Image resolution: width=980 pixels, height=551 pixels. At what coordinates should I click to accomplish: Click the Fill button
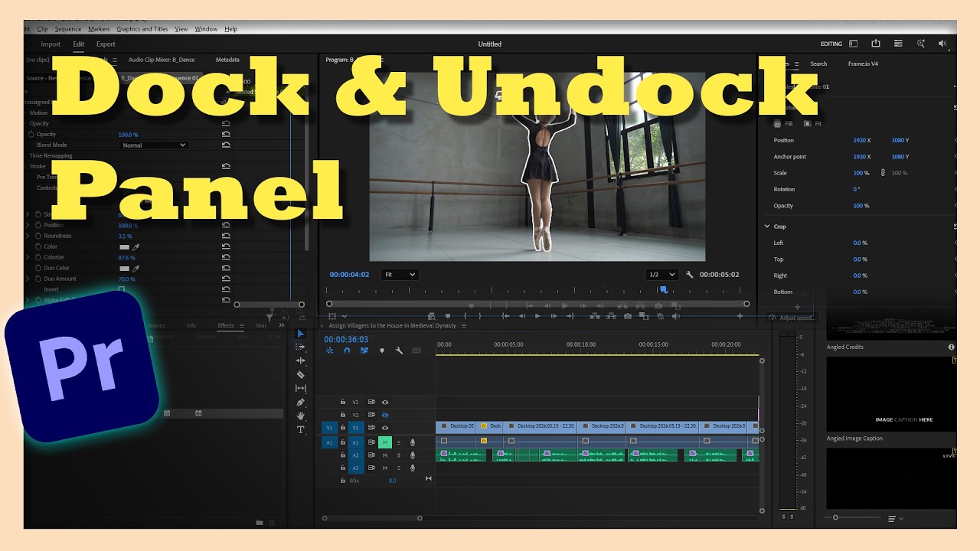(x=783, y=123)
